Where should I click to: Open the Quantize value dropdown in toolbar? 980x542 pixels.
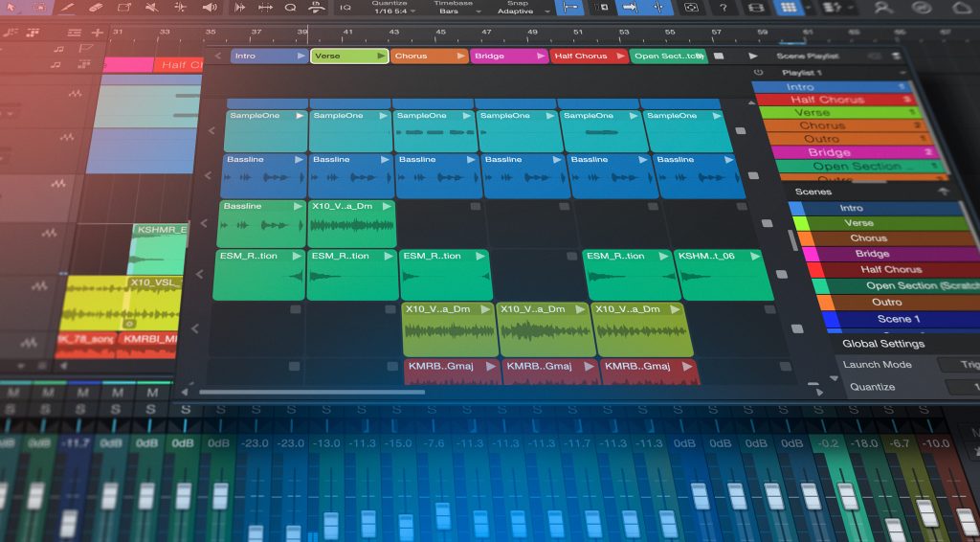click(x=388, y=11)
